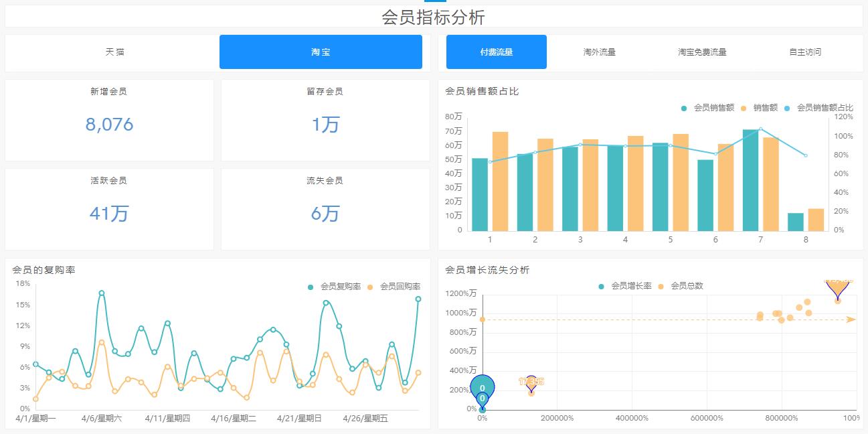Click the 会员指标分析 dashboard title
868x434 pixels.
(x=434, y=15)
